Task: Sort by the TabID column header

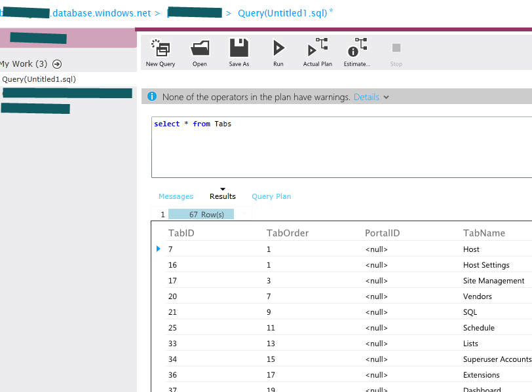Action: tap(181, 233)
